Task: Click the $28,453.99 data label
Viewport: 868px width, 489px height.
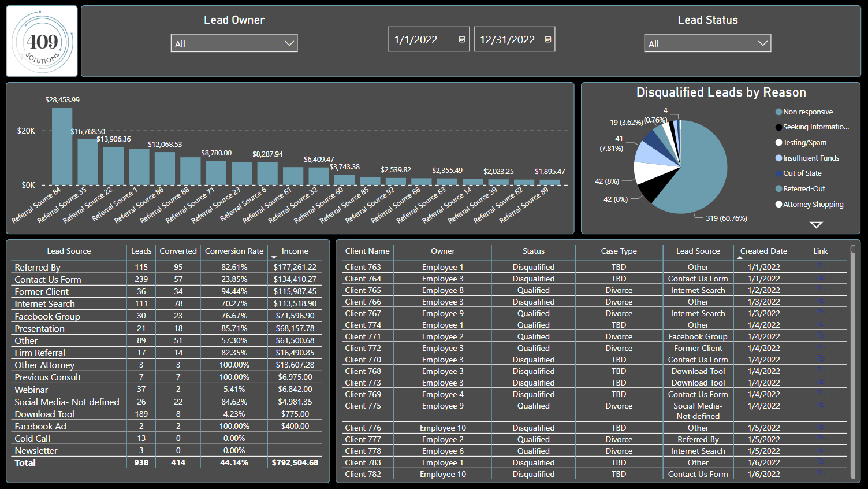Action: point(62,100)
